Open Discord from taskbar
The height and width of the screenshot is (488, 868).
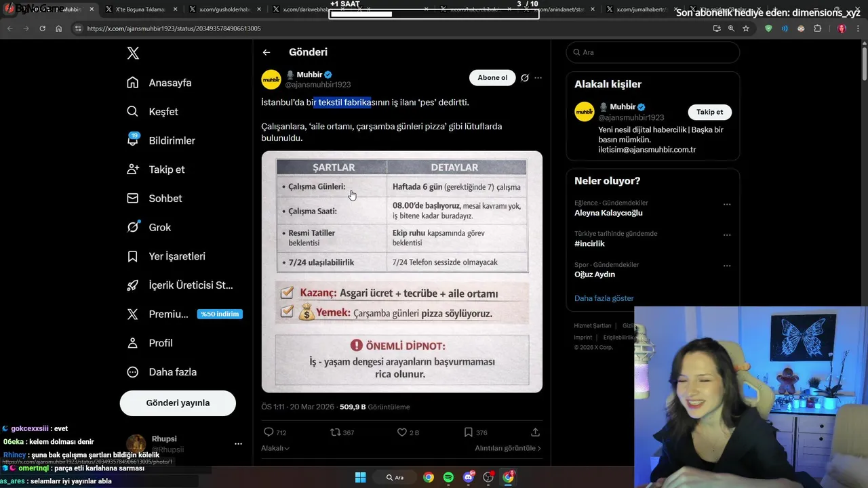469,477
